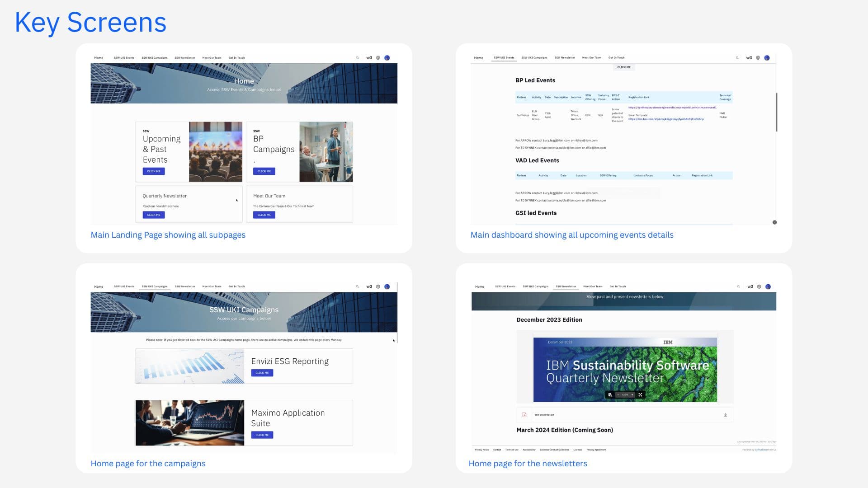Click the BP Campaigns card photo

pyautogui.click(x=325, y=152)
